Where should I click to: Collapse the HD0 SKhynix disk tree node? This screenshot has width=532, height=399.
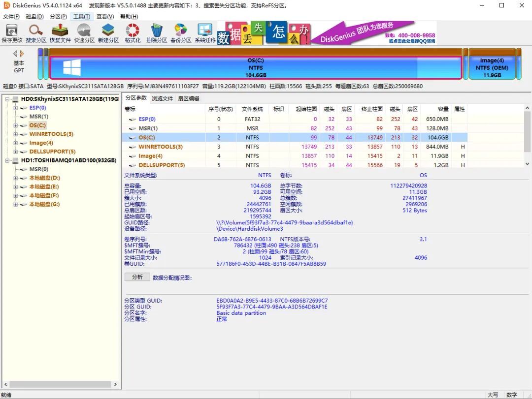coord(7,99)
